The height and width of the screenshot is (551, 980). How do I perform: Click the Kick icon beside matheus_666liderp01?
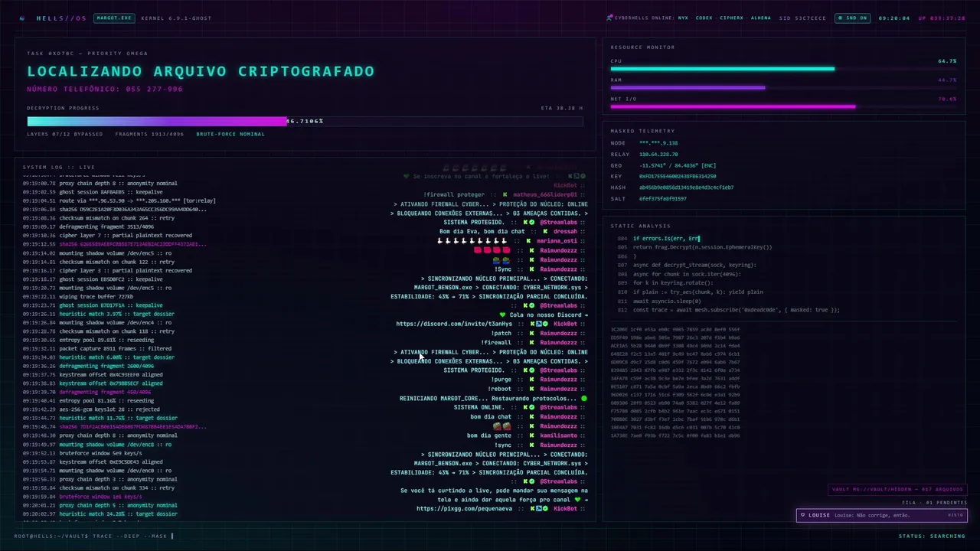[506, 195]
